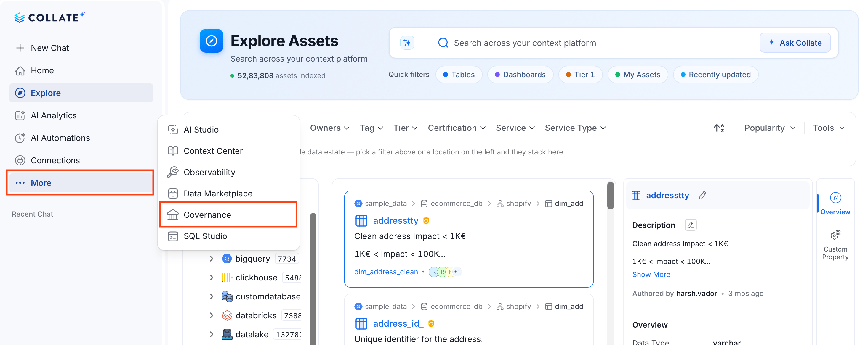Click the Collate logo
The image size is (868, 345).
click(49, 17)
